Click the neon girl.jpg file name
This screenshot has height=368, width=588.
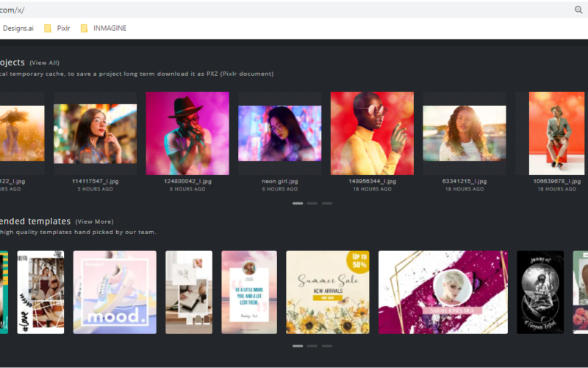[280, 181]
